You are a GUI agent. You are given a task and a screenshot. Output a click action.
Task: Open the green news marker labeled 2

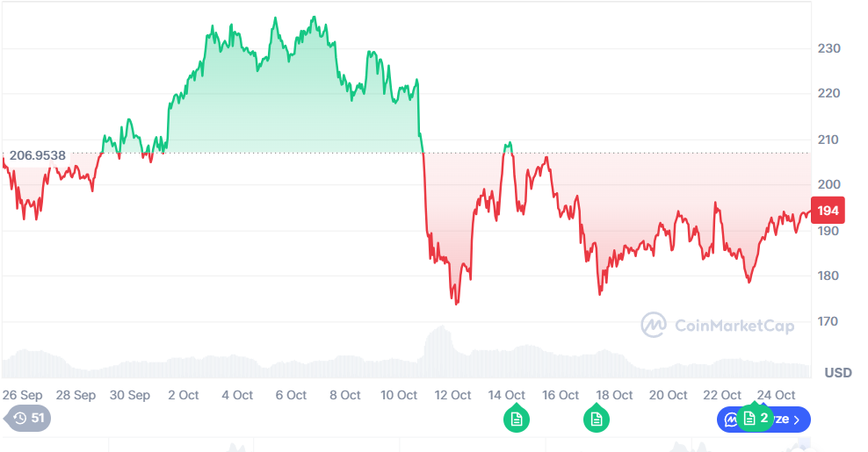[754, 419]
